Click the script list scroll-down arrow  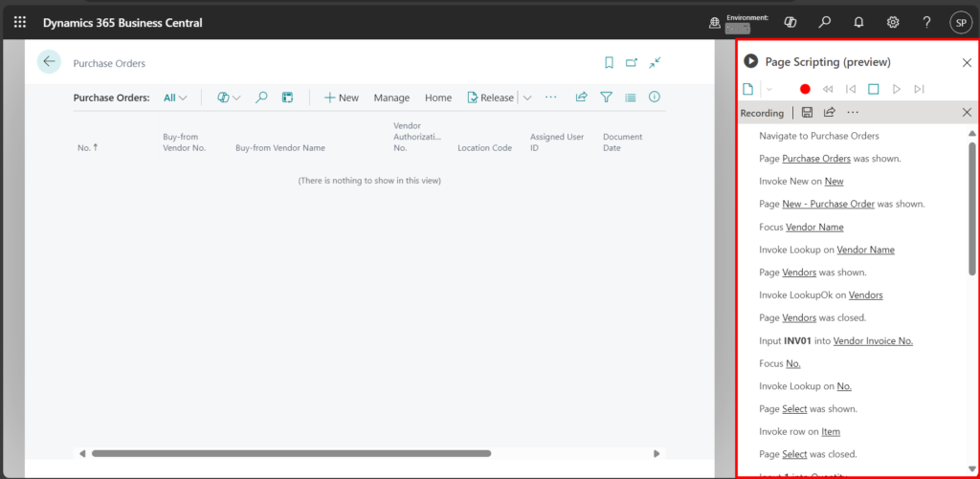pyautogui.click(x=972, y=469)
